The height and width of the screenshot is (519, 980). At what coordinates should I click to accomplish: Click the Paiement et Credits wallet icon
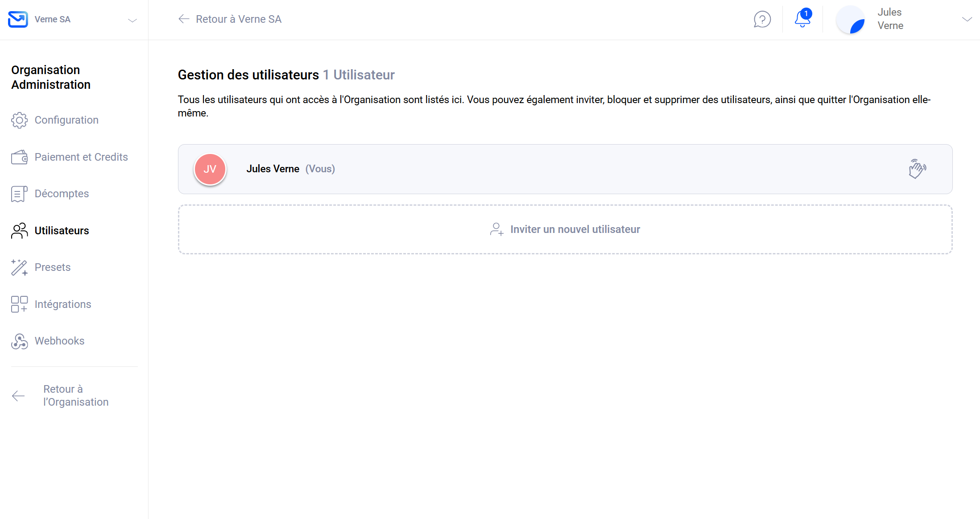coord(19,157)
